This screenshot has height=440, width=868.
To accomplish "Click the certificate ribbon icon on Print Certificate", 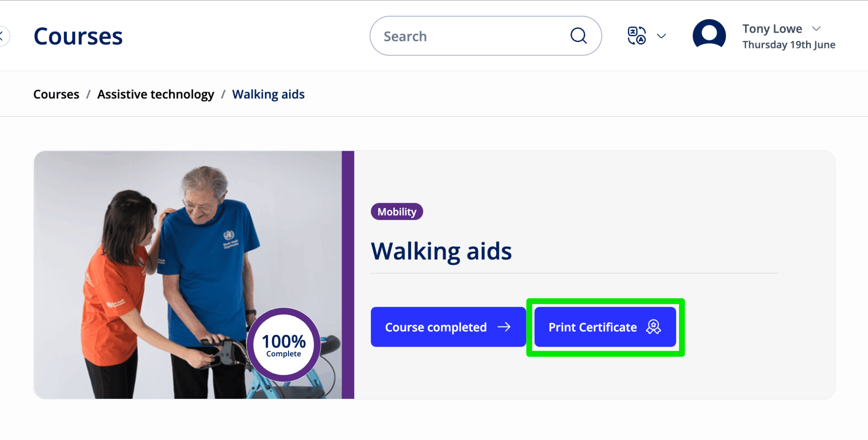I will click(653, 327).
